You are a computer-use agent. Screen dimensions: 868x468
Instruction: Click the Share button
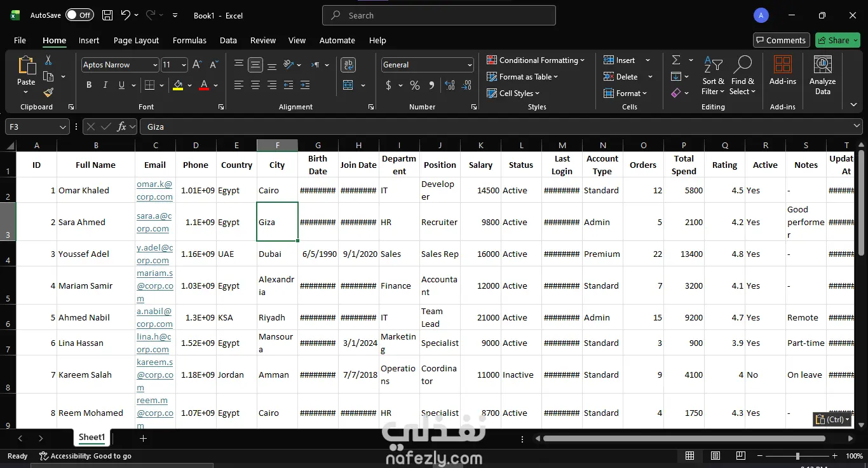click(837, 40)
